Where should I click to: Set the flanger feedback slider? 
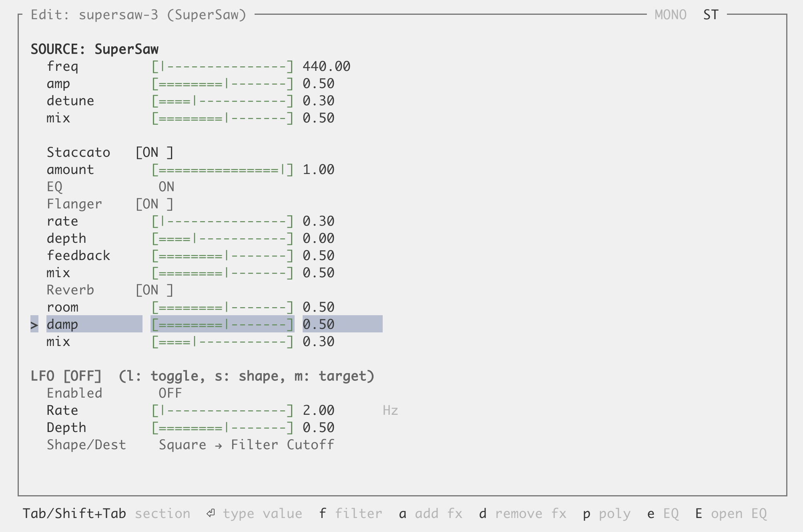point(222,255)
